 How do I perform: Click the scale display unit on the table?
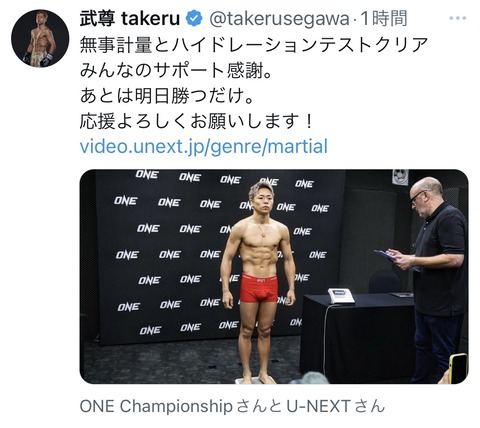click(341, 296)
